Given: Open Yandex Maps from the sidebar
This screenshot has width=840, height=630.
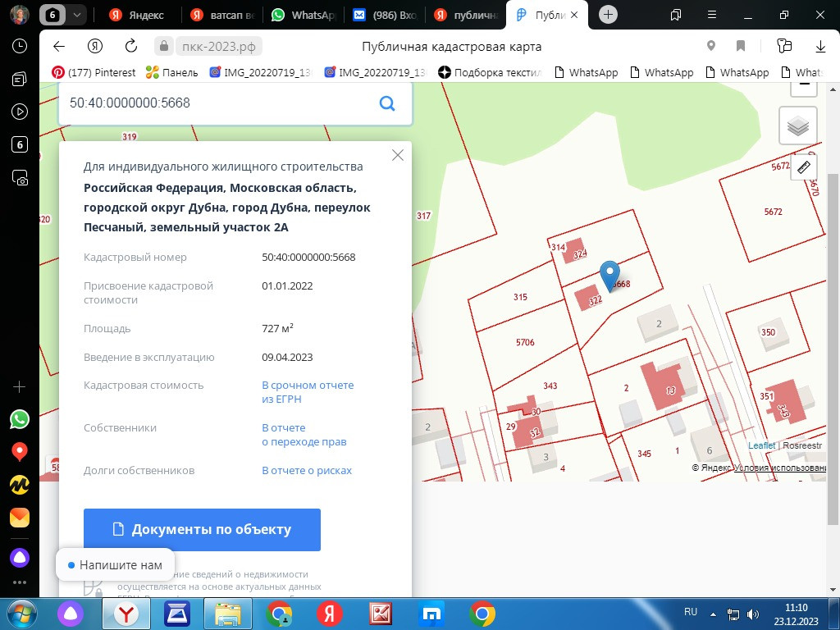Looking at the screenshot, I should (x=20, y=451).
